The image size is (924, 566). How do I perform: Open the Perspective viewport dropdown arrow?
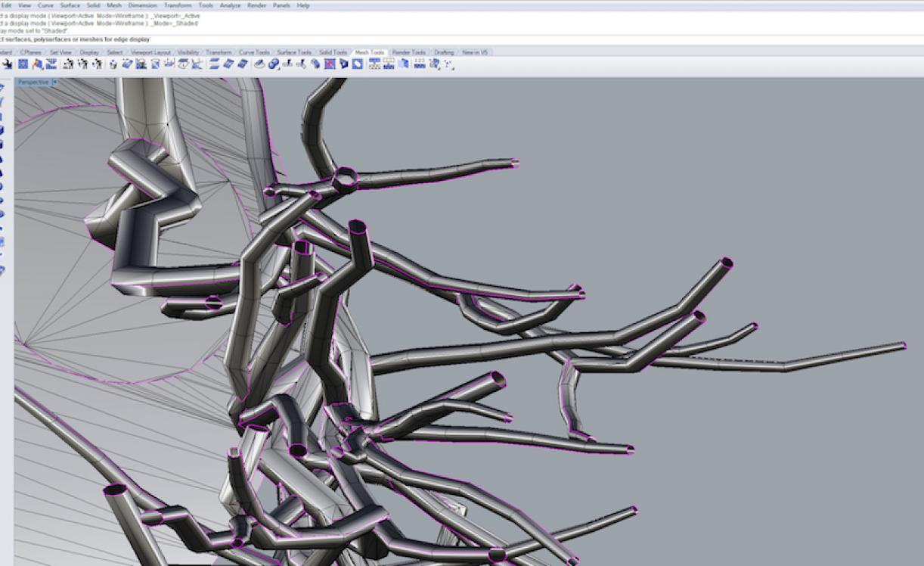pyautogui.click(x=54, y=82)
